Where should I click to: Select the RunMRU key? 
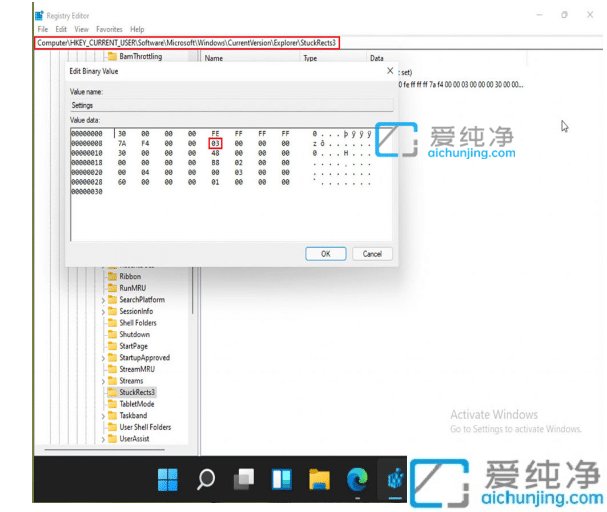coord(133,288)
